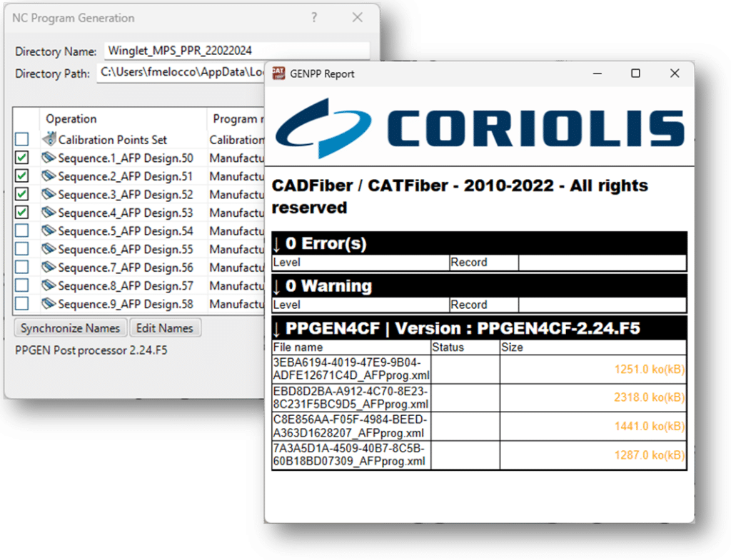Uncheck Sequence.1_AFP Design.50
Viewport: 731px width, 560px height.
point(22,158)
